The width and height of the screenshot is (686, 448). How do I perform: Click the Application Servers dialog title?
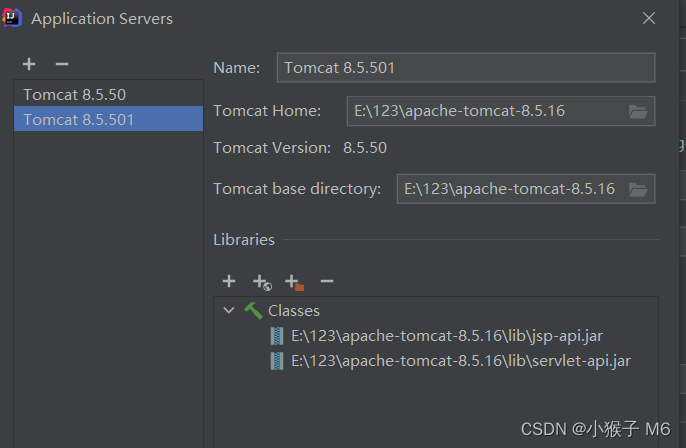tap(102, 19)
